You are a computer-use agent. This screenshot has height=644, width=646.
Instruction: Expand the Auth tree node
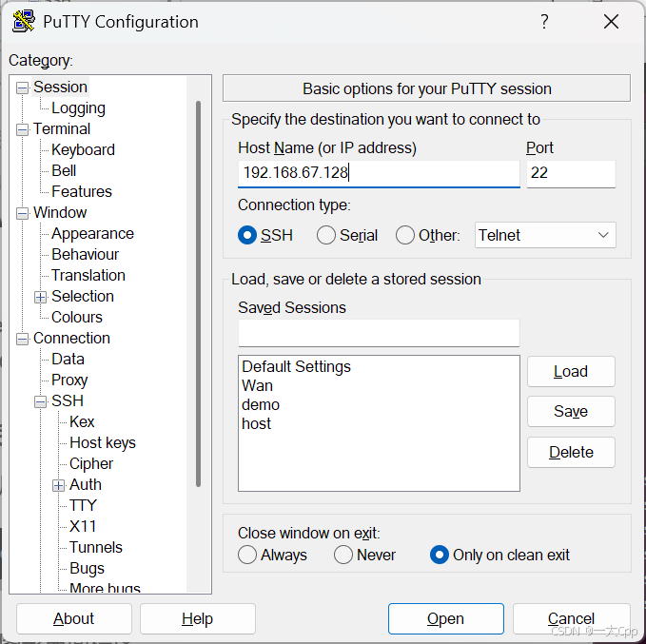point(58,485)
